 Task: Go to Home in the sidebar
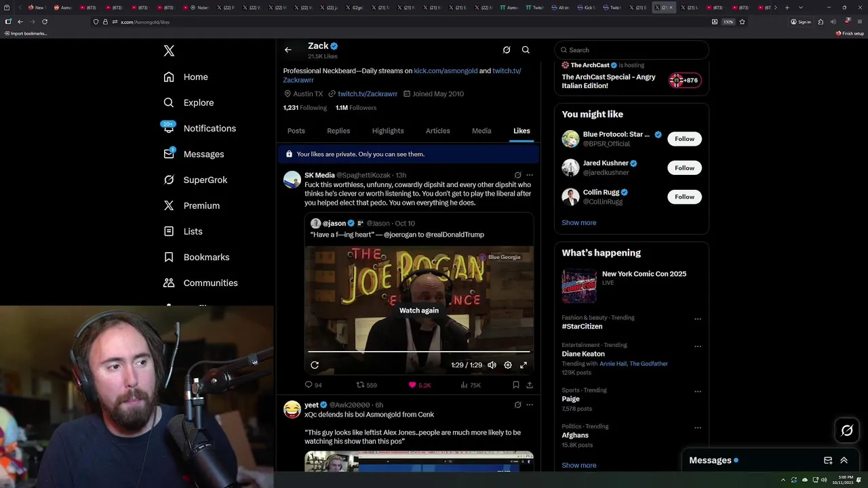click(185, 77)
